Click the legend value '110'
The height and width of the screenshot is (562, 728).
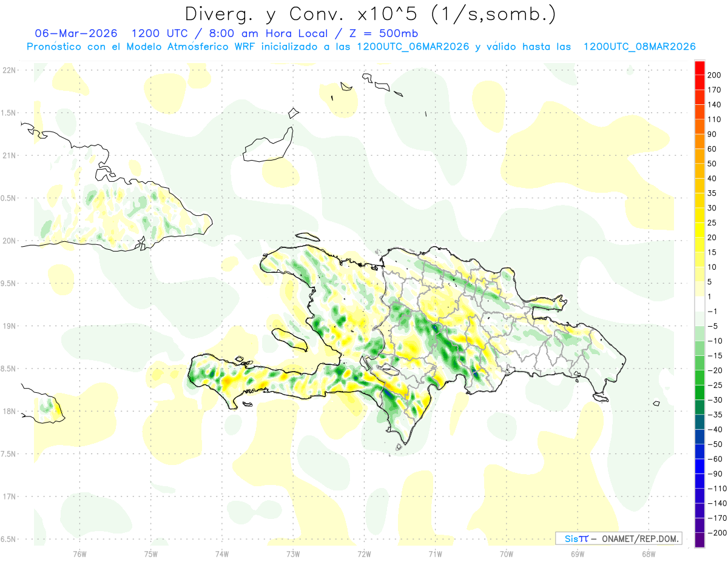(715, 119)
